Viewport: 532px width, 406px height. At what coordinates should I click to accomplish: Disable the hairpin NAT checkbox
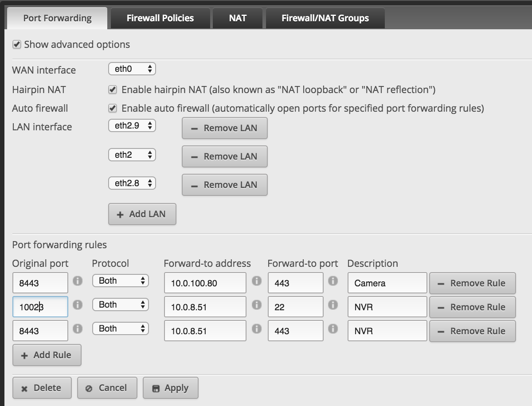tap(113, 90)
